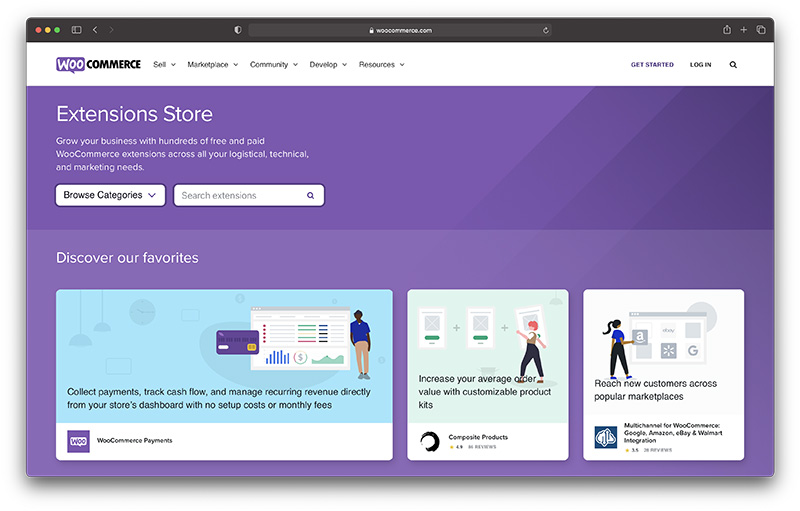This screenshot has width=800, height=511.
Task: Reload the page in address bar
Action: point(546,30)
